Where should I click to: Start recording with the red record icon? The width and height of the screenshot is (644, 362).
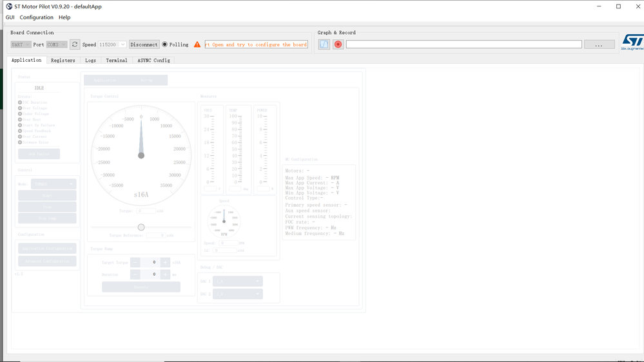tap(338, 44)
